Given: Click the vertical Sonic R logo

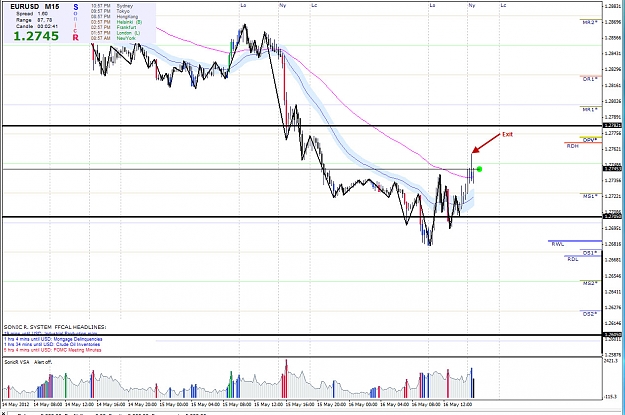Looking at the screenshot, I should pos(75,22).
